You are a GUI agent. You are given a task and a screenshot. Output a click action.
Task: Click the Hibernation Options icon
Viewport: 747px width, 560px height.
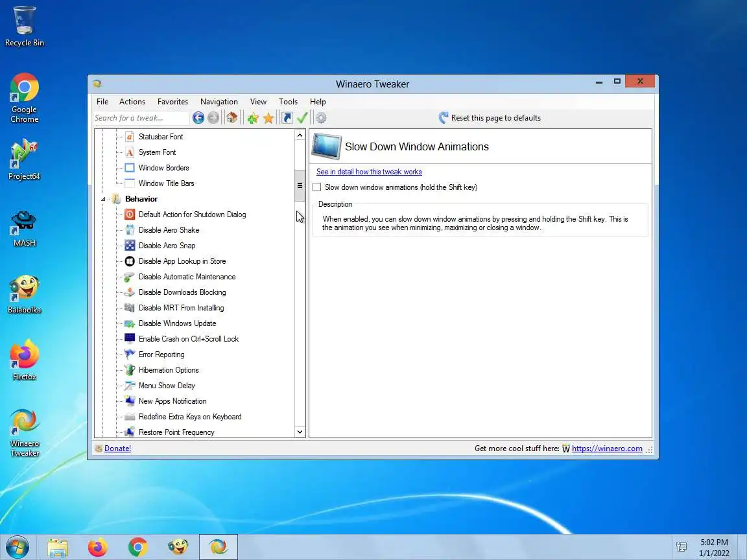pyautogui.click(x=130, y=370)
